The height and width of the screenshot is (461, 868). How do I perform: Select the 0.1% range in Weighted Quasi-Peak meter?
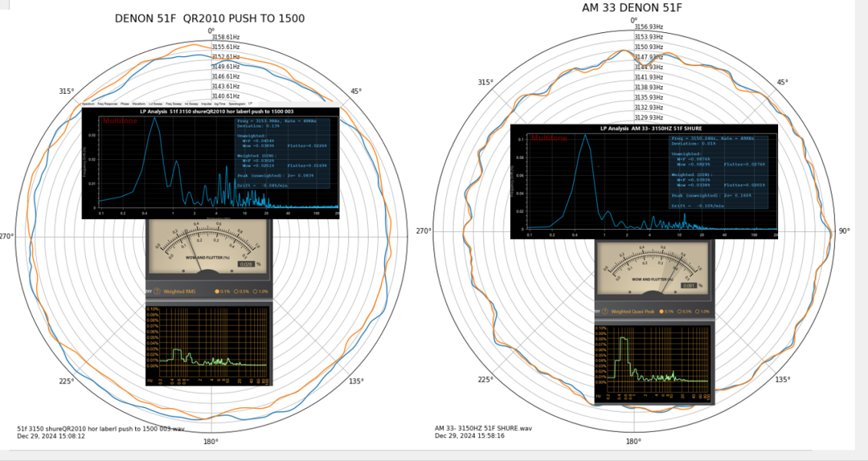[666, 312]
